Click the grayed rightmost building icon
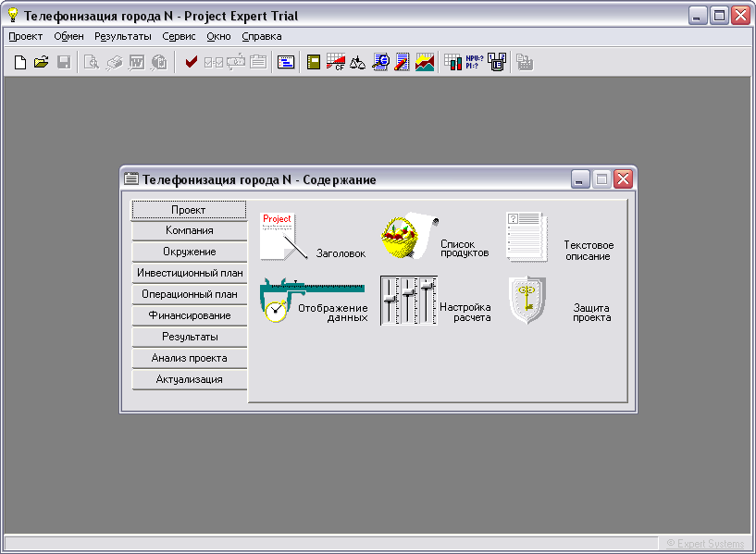 tap(525, 62)
